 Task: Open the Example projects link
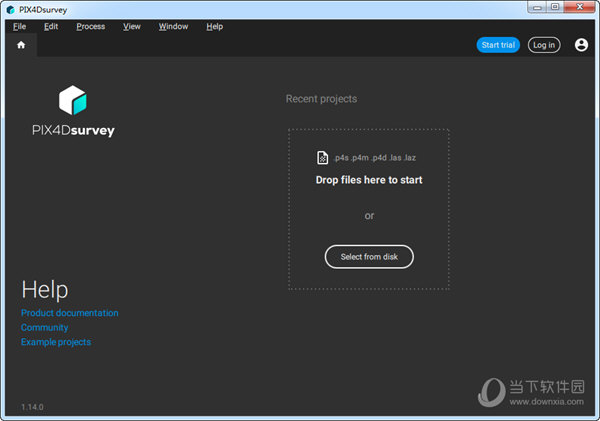click(x=56, y=342)
